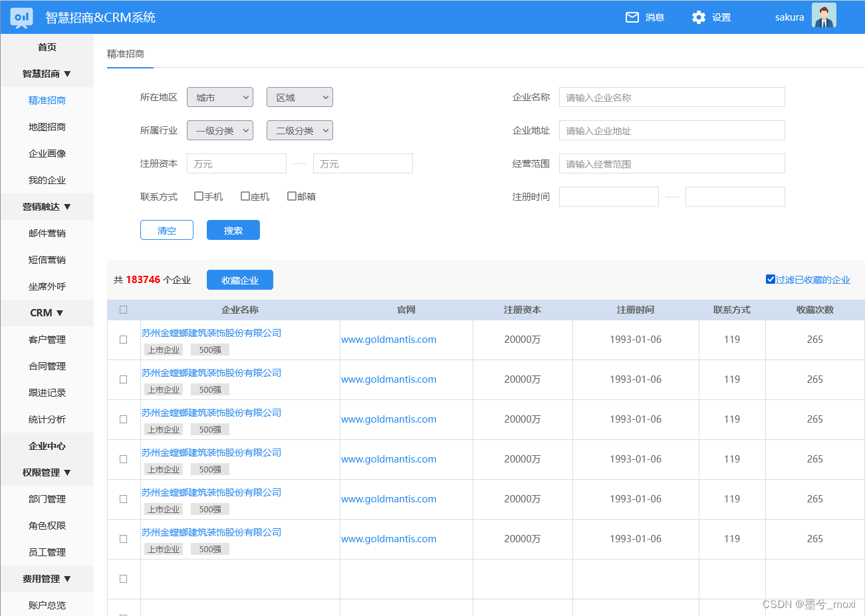The width and height of the screenshot is (865, 616).
Task: Click the 注册时间 column header
Action: pyautogui.click(x=636, y=310)
